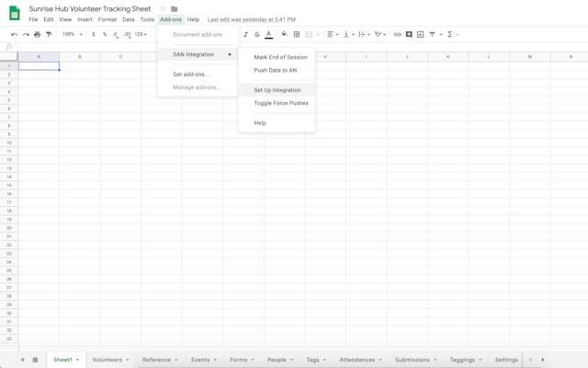Star the Sunrise Hub spreadsheet
The height and width of the screenshot is (368, 588).
tap(163, 8)
